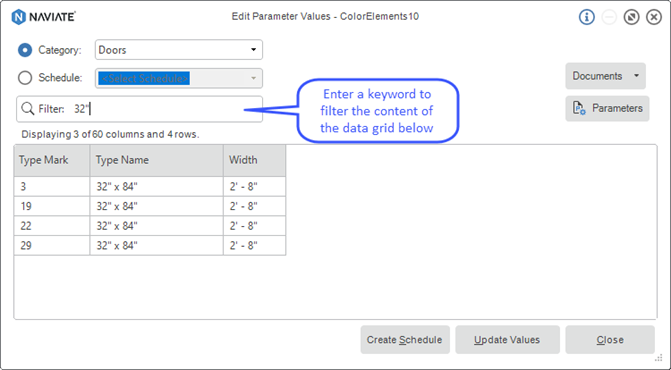Click Type Name cell in row 29

click(157, 246)
